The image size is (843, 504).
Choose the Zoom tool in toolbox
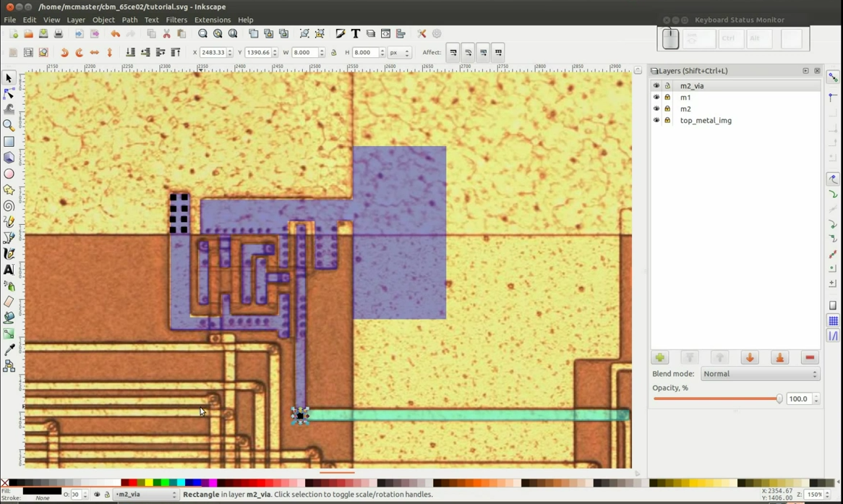(x=9, y=126)
